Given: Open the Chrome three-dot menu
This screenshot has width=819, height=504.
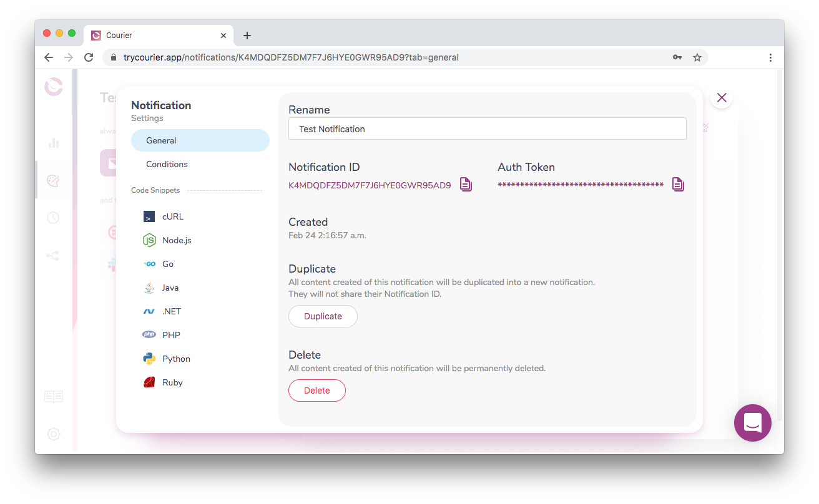Looking at the screenshot, I should click(770, 57).
